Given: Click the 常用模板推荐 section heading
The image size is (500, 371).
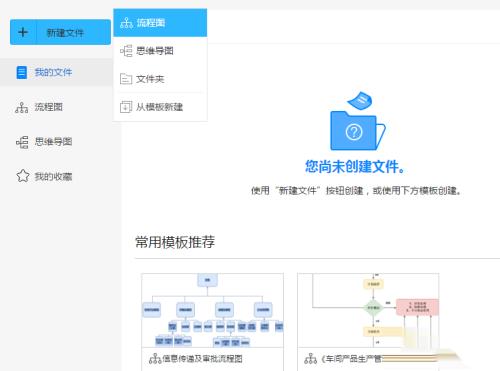Looking at the screenshot, I should 175,242.
